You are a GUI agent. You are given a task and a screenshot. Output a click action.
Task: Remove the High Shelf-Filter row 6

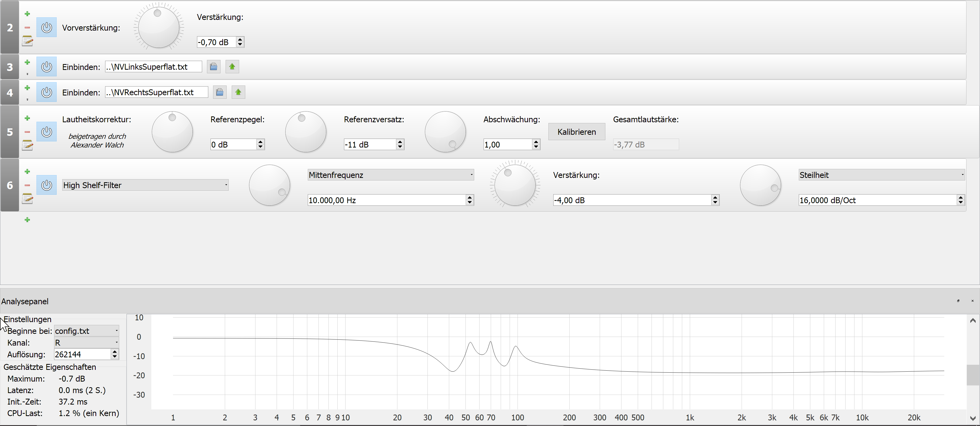[x=27, y=185]
